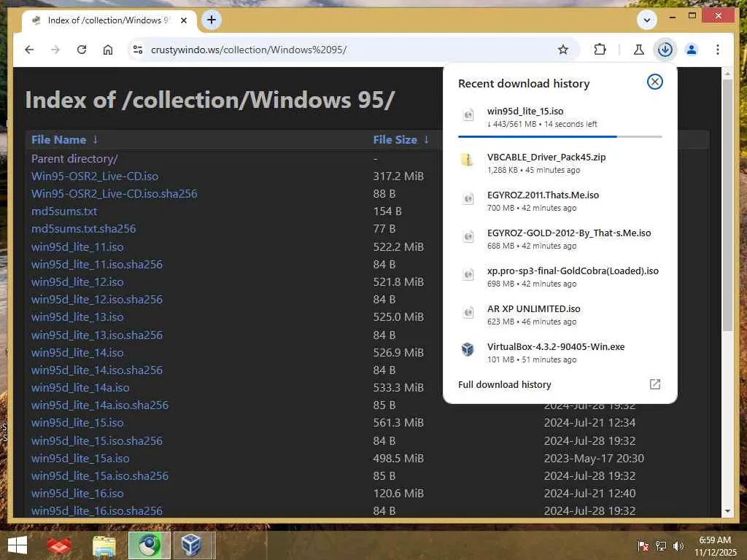Open win95d_lite_11.iso.sha256 link

pyautogui.click(x=97, y=264)
